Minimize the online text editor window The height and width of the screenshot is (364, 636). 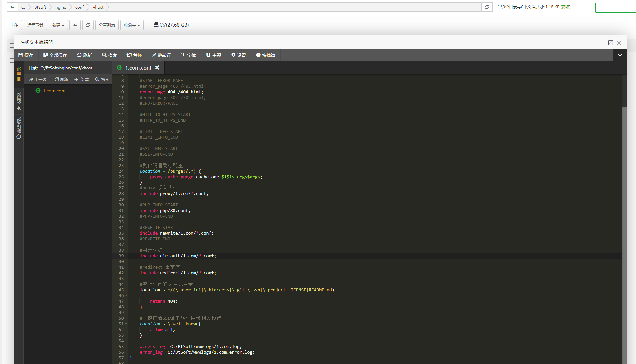pyautogui.click(x=602, y=43)
